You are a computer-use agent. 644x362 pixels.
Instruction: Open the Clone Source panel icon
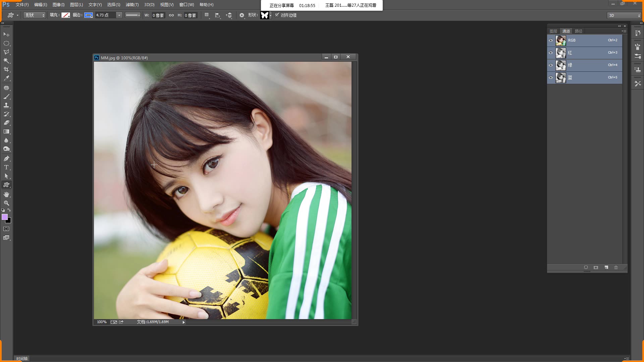pos(638,70)
